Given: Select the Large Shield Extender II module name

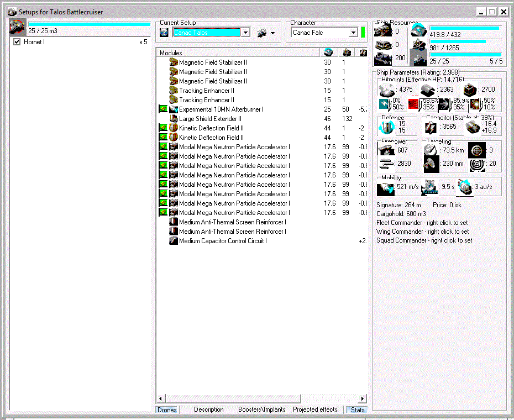Looking at the screenshot, I should (x=210, y=119).
